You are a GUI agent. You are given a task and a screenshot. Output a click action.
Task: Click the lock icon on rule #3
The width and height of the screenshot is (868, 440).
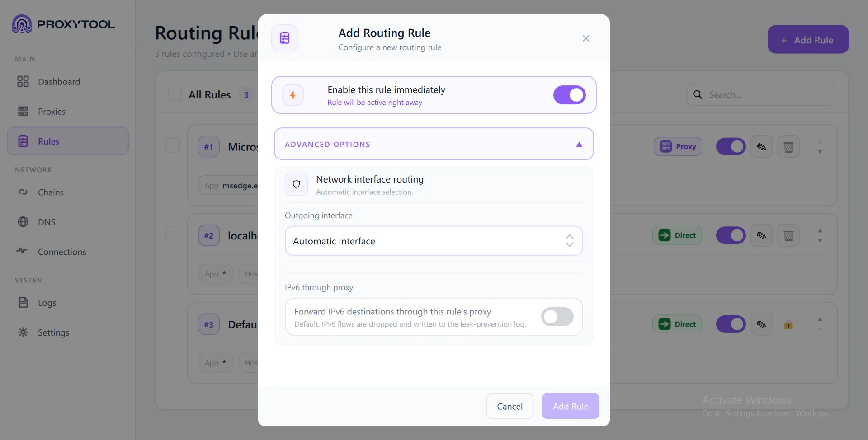pyautogui.click(x=788, y=324)
